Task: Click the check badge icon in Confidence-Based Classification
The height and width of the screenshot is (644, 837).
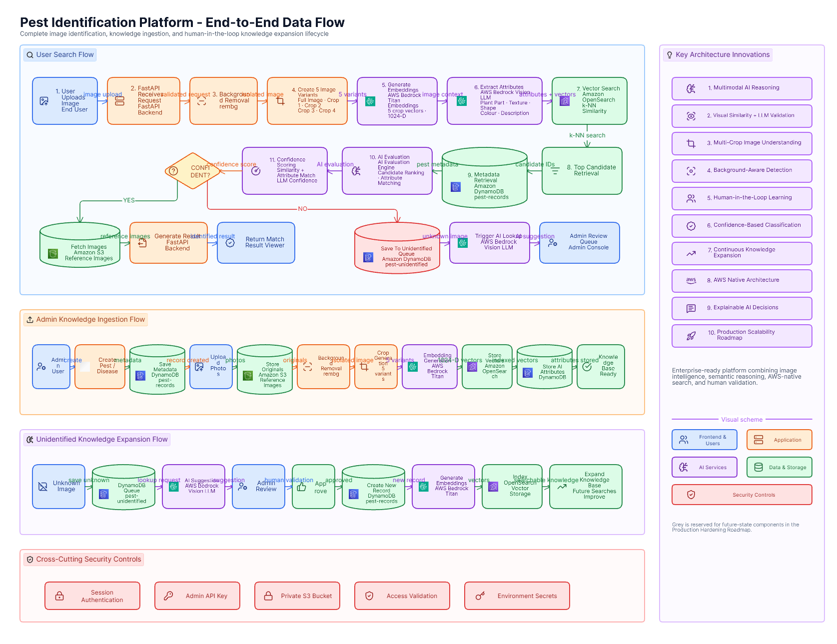Action: (691, 226)
